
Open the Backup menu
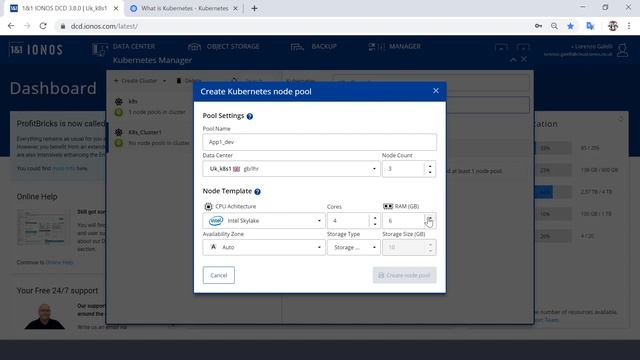pyautogui.click(x=313, y=47)
